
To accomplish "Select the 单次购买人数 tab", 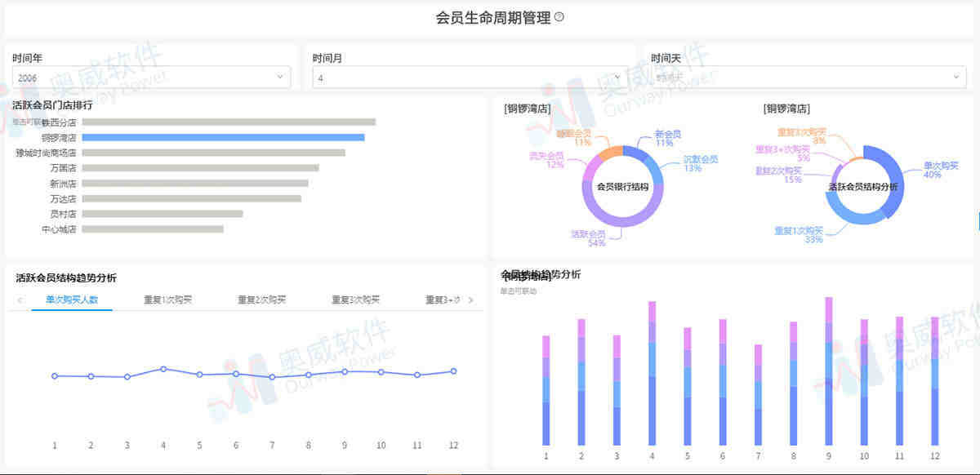I will (72, 300).
